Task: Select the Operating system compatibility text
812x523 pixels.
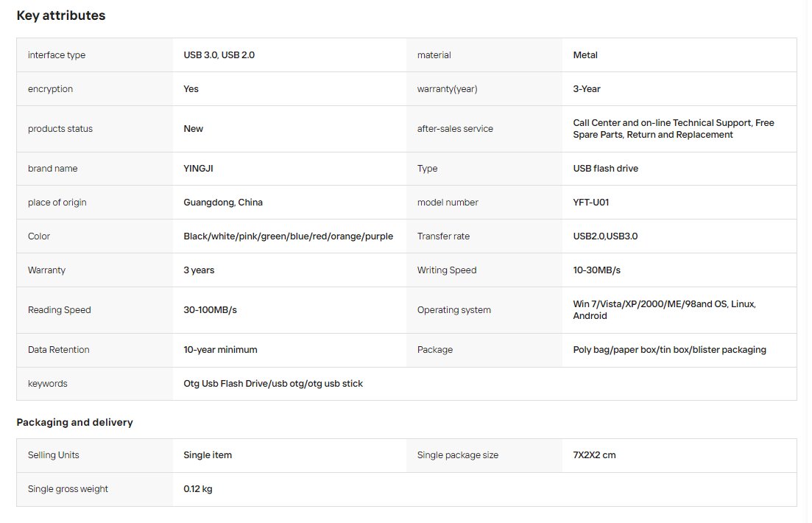Action: [x=664, y=310]
